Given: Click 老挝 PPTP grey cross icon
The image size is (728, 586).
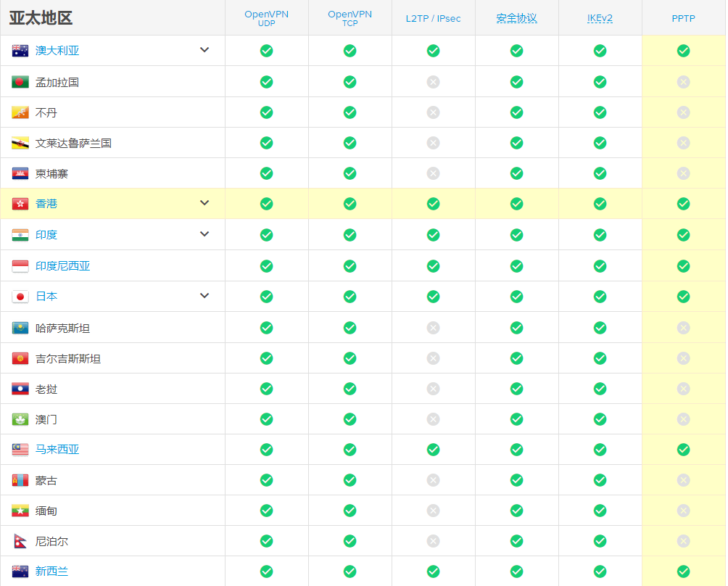Looking at the screenshot, I should point(684,389).
